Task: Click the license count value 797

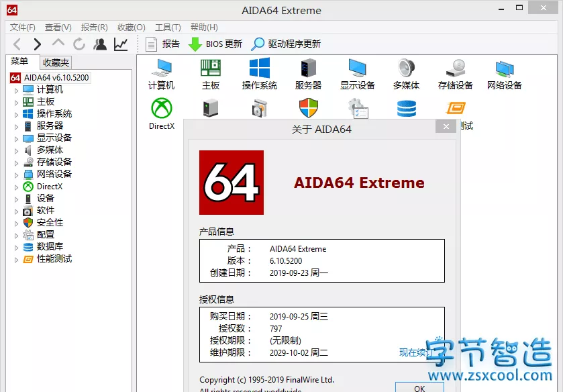Action: click(x=276, y=328)
